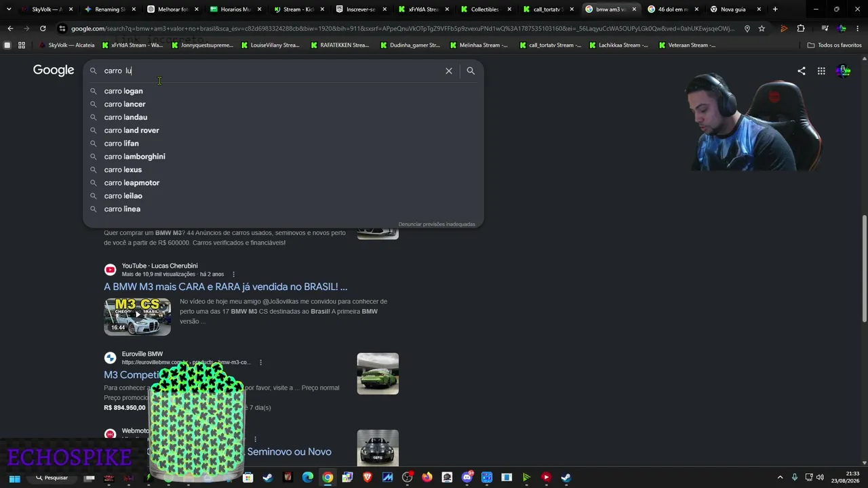Click the microphone icon in system tray
Screen dimensions: 868x488
794,478
